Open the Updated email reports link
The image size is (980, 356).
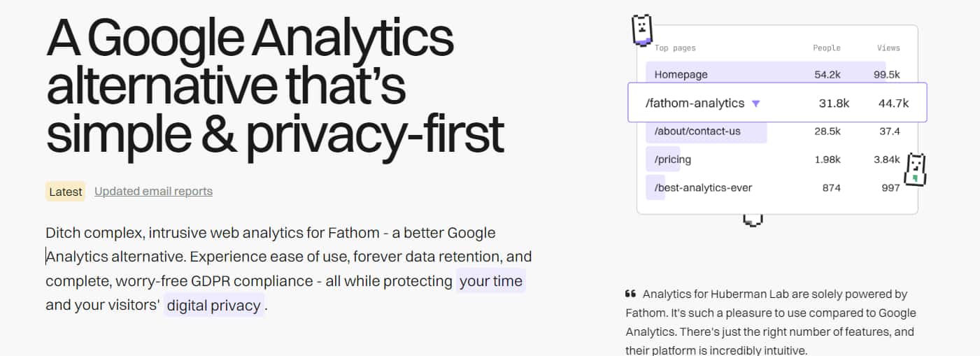coord(153,191)
